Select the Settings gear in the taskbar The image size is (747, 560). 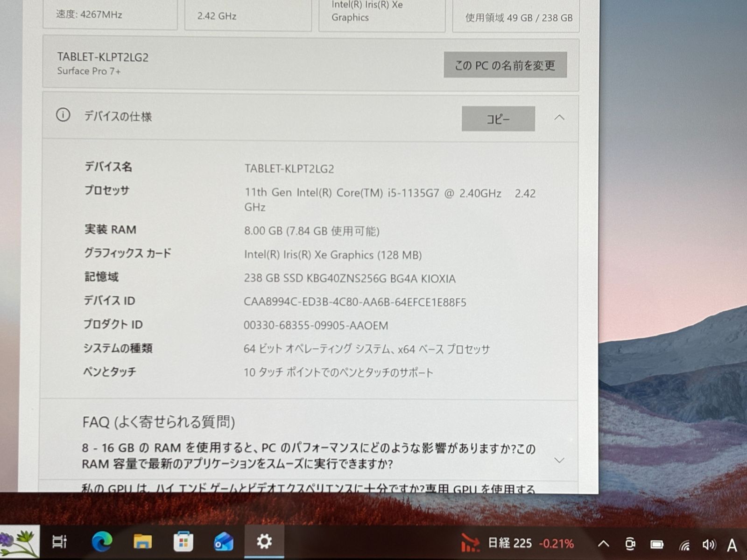264,541
